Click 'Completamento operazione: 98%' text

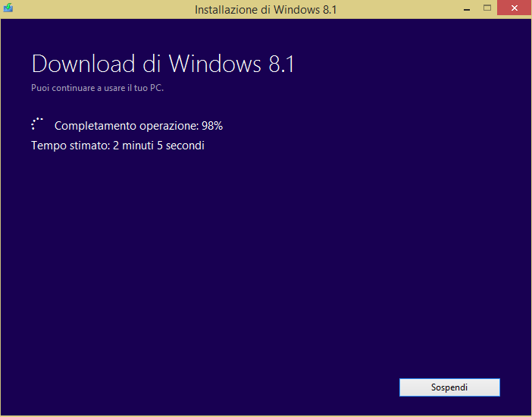[x=139, y=126]
